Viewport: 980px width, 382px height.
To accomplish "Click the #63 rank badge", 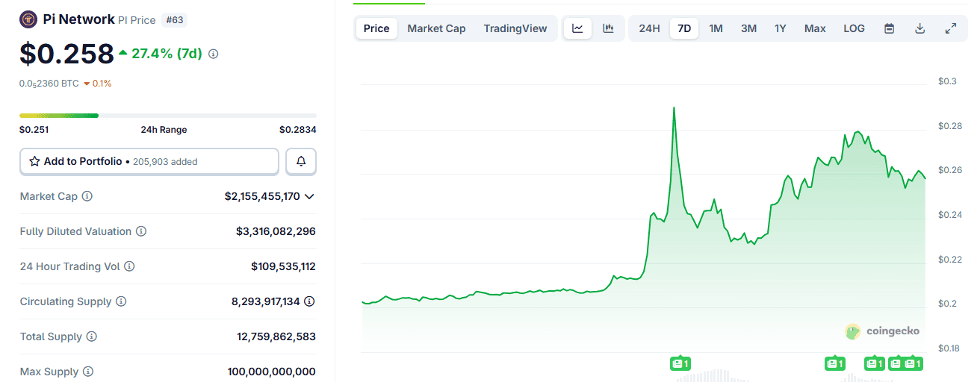I will click(x=174, y=20).
